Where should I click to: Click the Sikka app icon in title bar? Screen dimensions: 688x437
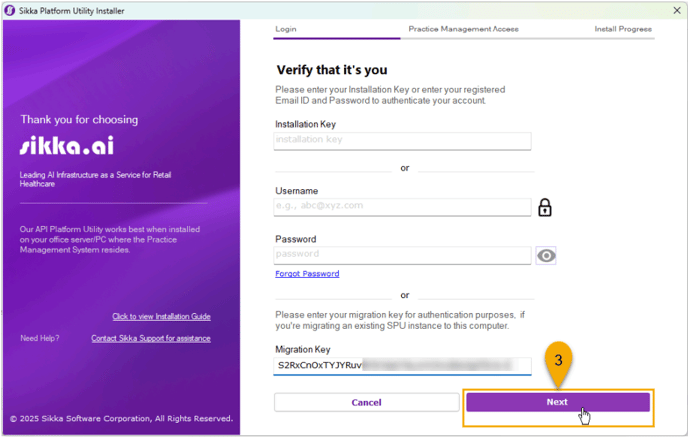10,9
